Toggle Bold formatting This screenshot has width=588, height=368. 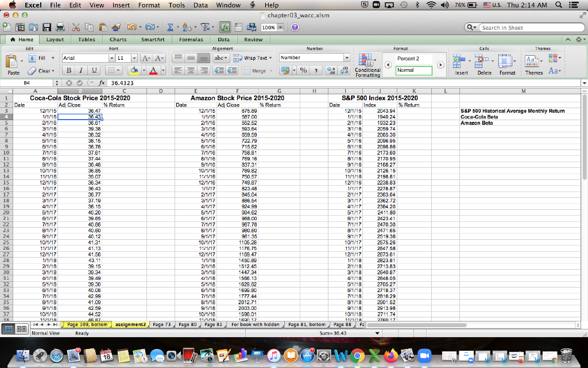pyautogui.click(x=68, y=70)
